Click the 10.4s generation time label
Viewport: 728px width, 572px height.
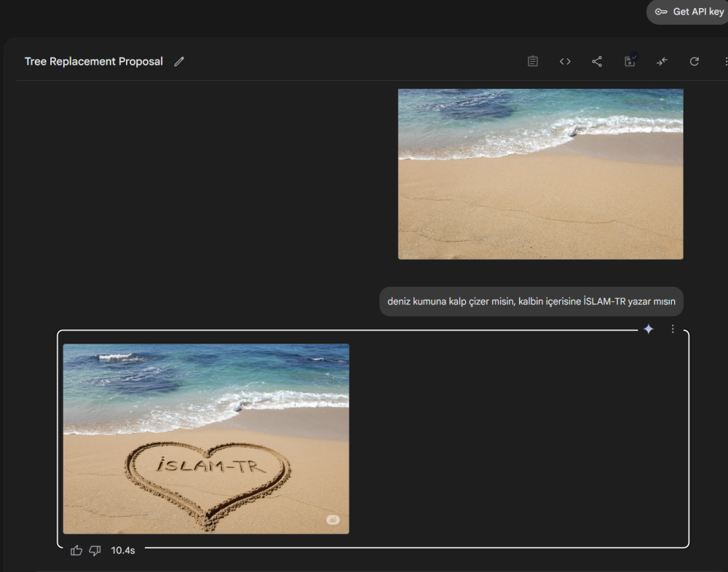coord(123,551)
